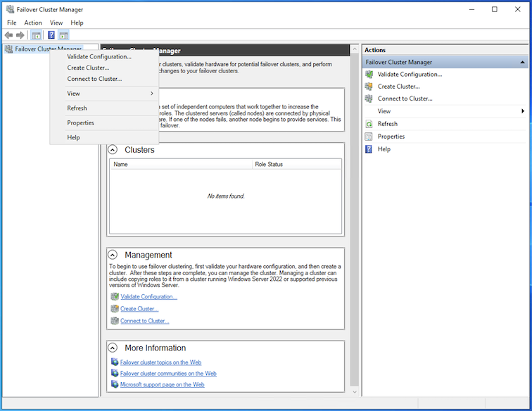Open the View menu in menu bar
This screenshot has height=411, width=532.
pos(56,23)
